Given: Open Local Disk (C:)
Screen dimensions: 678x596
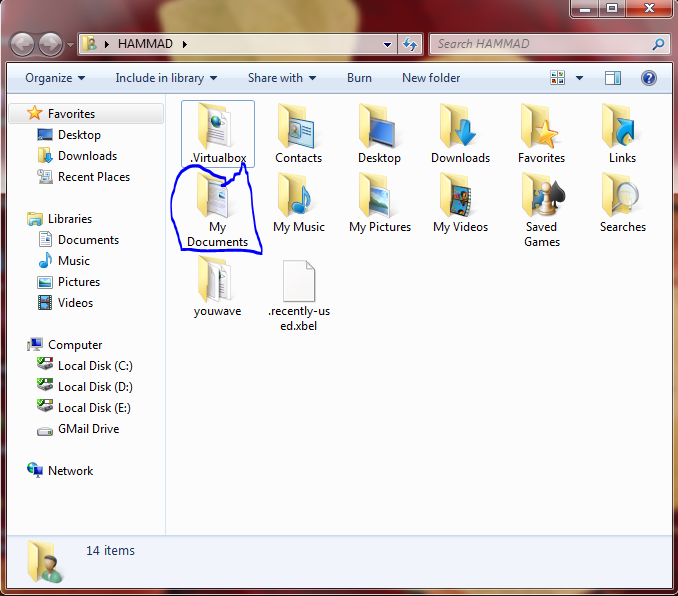Looking at the screenshot, I should tap(86, 366).
